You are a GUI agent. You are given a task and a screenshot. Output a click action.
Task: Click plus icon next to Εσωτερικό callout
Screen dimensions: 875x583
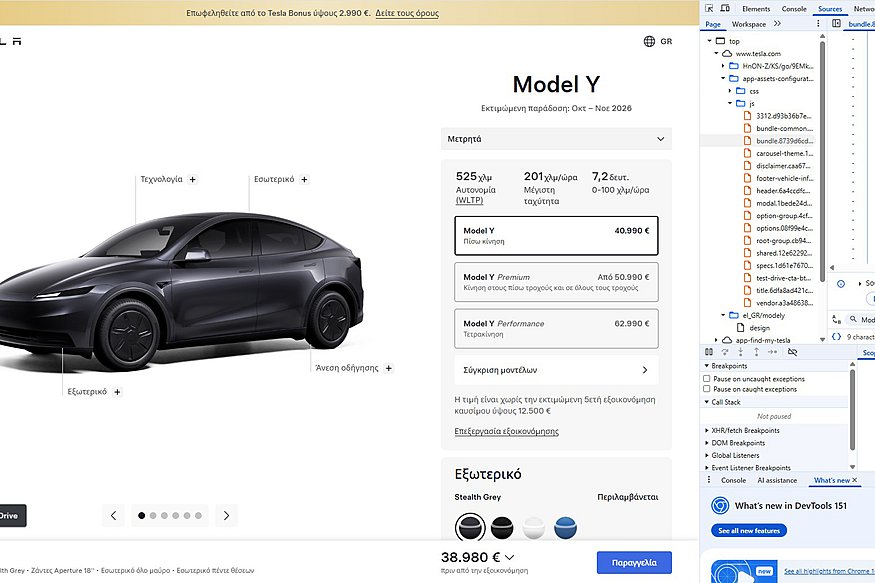tap(304, 180)
